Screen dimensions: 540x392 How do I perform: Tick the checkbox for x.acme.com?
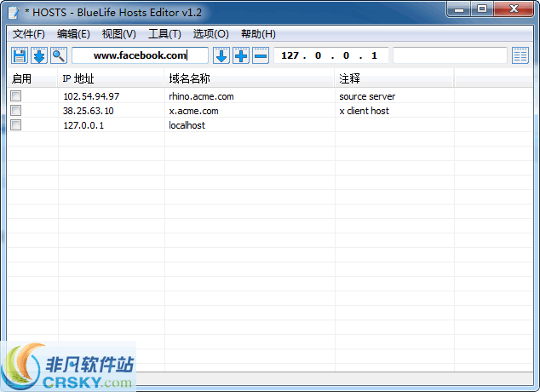[x=16, y=111]
